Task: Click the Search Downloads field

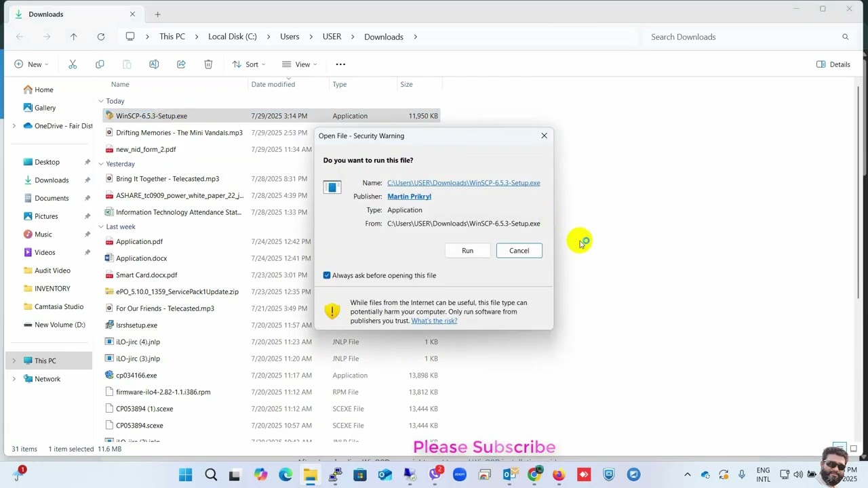Action: coord(741,37)
